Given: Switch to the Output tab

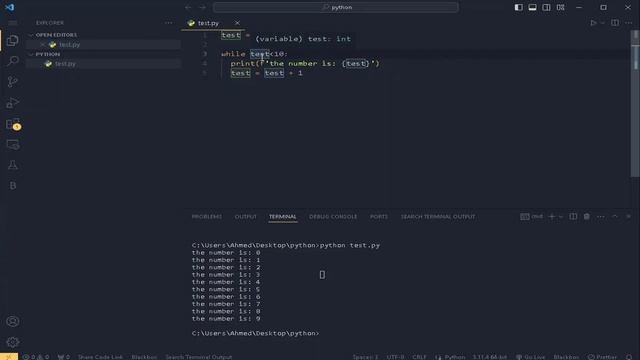Looking at the screenshot, I should (x=246, y=217).
